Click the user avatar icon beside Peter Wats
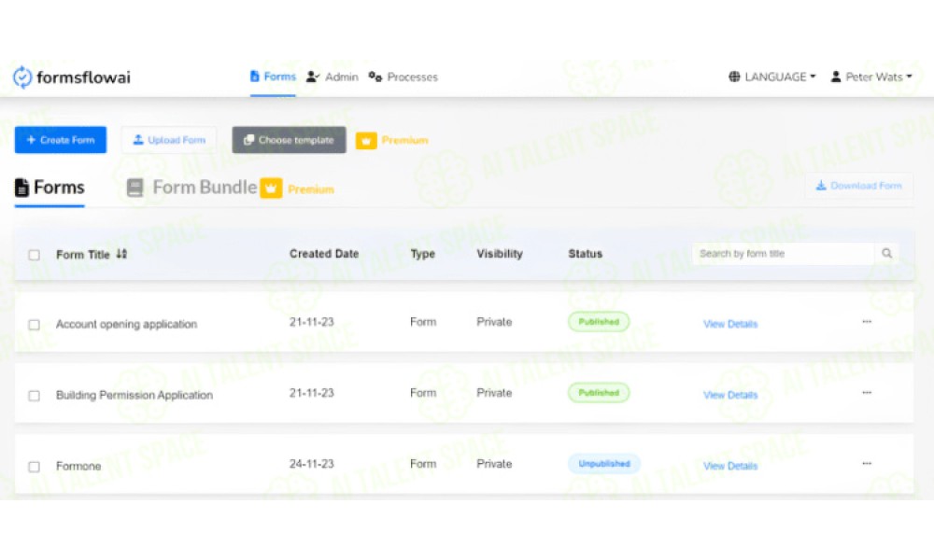934x560 pixels. tap(836, 77)
